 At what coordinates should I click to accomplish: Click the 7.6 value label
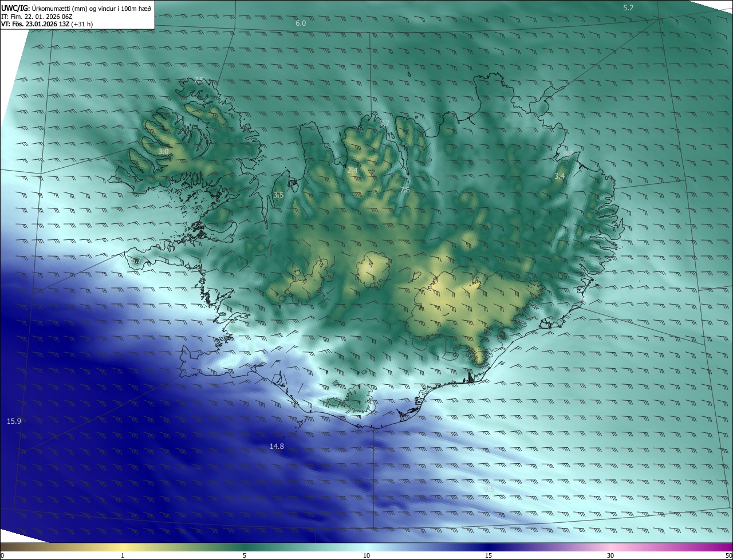pyautogui.click(x=404, y=190)
